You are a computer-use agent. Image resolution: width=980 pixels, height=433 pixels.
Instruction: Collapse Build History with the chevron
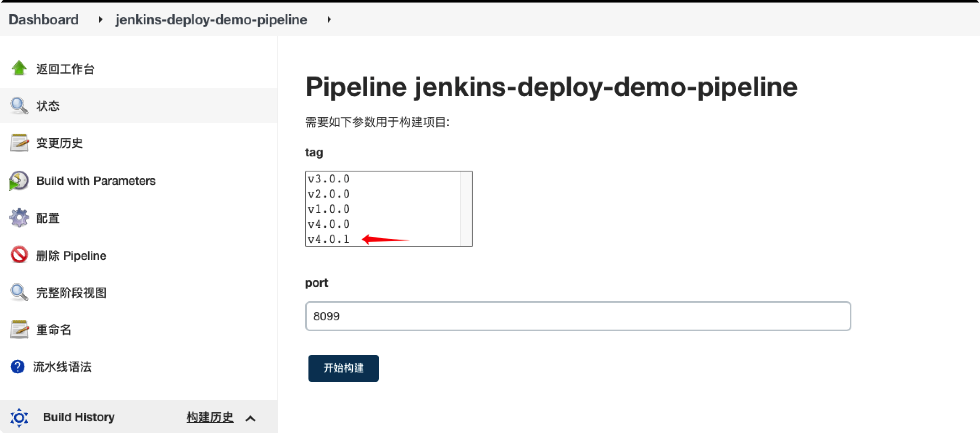pyautogui.click(x=250, y=418)
